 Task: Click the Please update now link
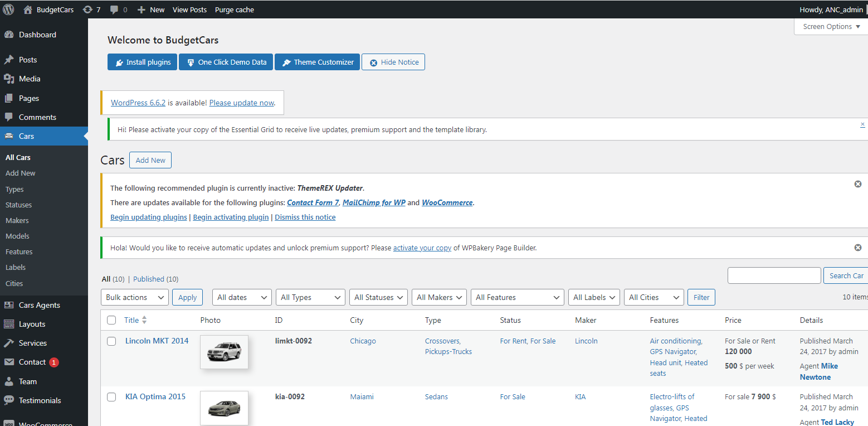242,103
